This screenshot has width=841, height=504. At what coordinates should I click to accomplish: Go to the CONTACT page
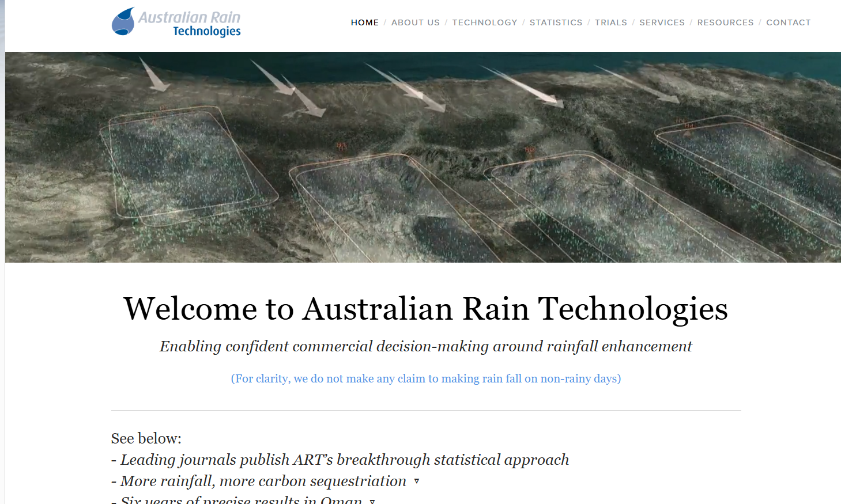click(x=789, y=22)
